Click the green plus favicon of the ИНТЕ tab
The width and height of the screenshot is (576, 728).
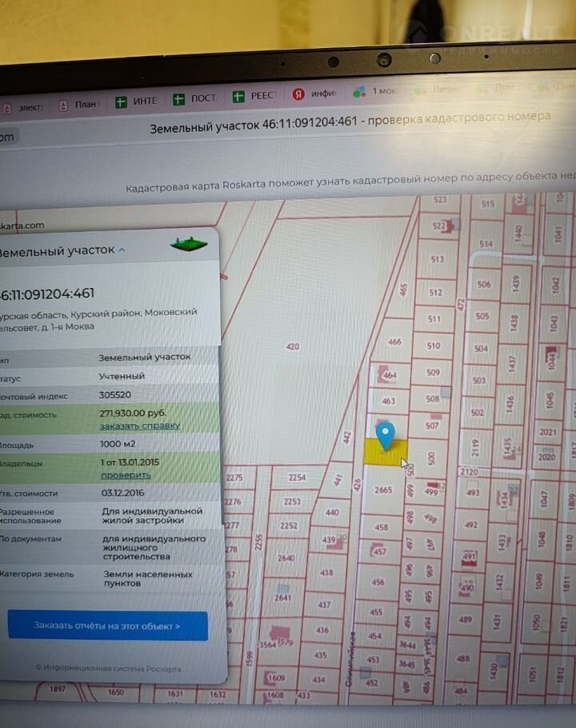click(x=121, y=102)
